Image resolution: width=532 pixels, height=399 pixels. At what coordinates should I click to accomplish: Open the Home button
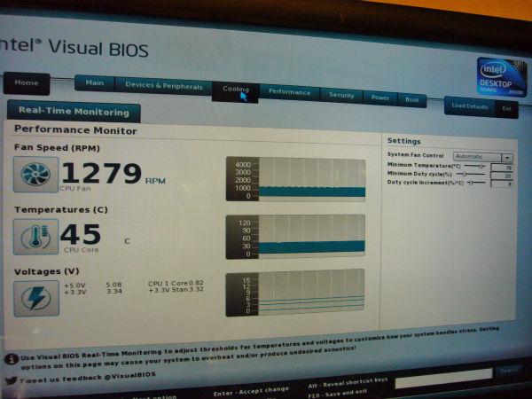(x=27, y=83)
